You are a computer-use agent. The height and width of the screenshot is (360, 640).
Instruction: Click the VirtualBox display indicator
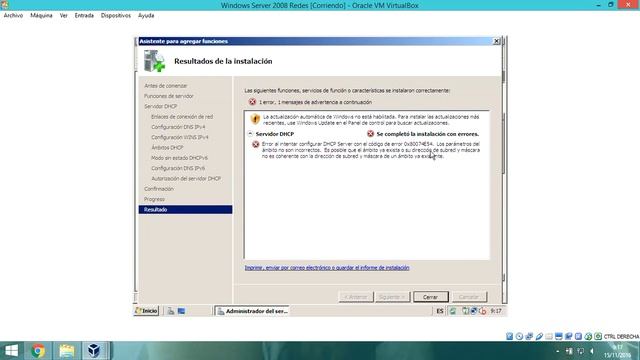pyautogui.click(x=559, y=336)
